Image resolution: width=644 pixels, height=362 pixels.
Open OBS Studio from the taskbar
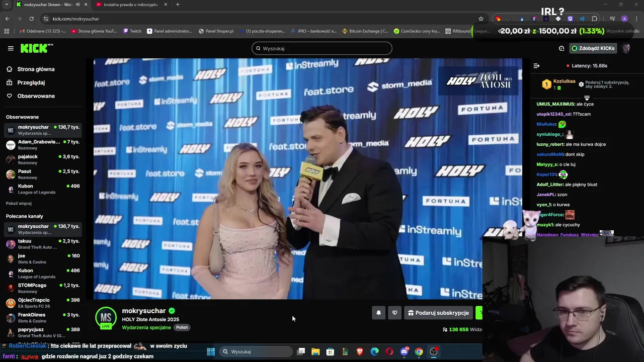point(434,351)
